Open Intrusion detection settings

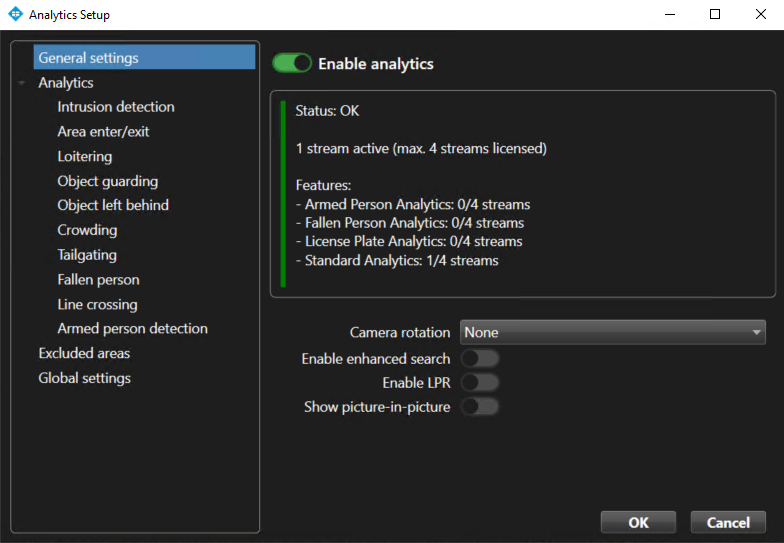(x=116, y=107)
